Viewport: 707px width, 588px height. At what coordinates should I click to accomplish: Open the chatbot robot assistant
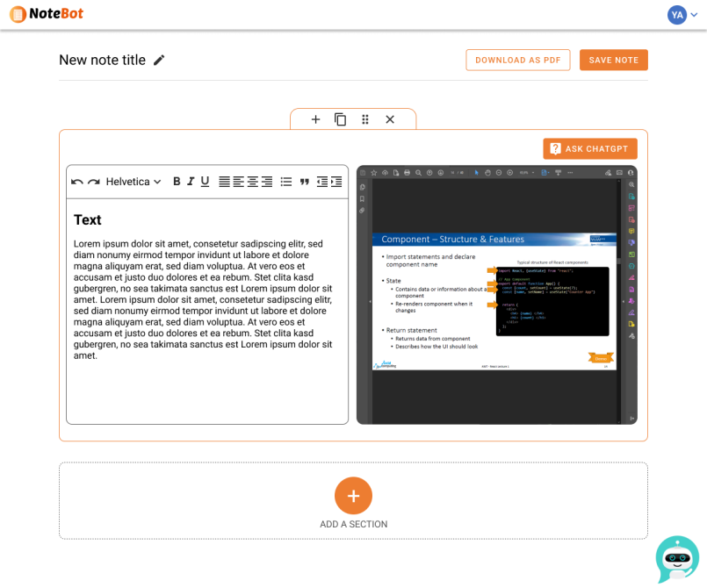pos(677,559)
